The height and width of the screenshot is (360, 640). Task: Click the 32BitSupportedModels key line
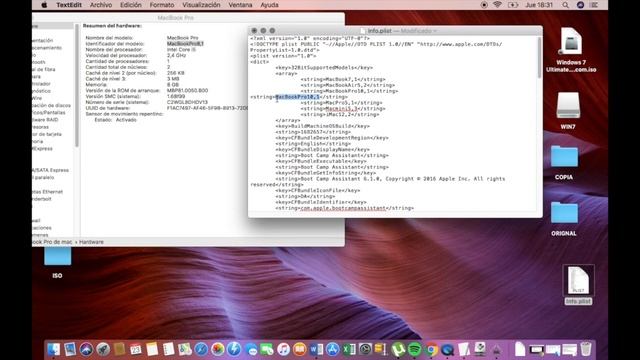point(324,68)
